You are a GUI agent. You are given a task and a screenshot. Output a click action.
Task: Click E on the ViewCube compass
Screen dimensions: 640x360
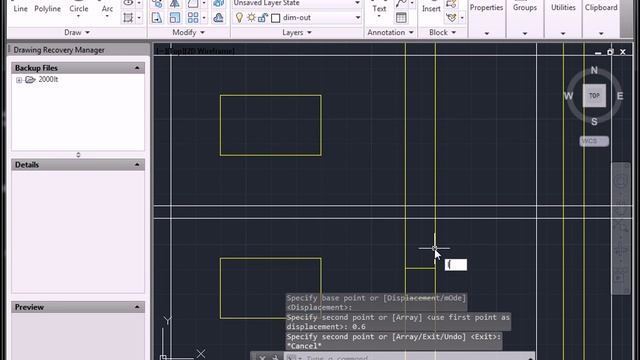[x=620, y=96]
